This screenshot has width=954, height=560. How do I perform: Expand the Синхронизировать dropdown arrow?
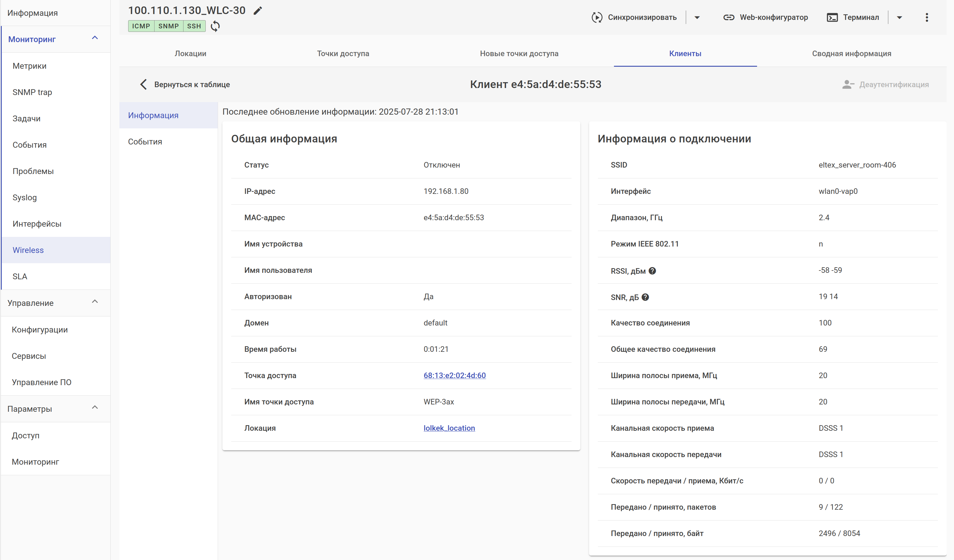(x=697, y=18)
